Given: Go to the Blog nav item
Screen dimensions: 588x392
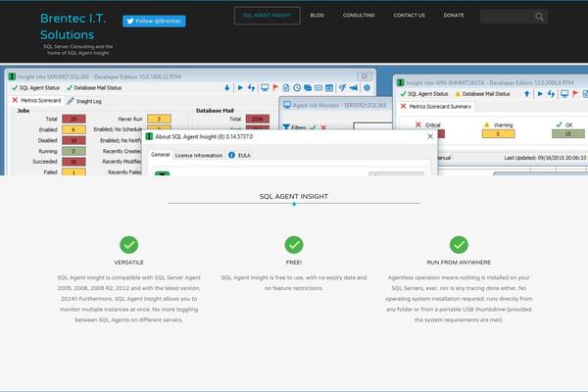Looking at the screenshot, I should tap(317, 16).
